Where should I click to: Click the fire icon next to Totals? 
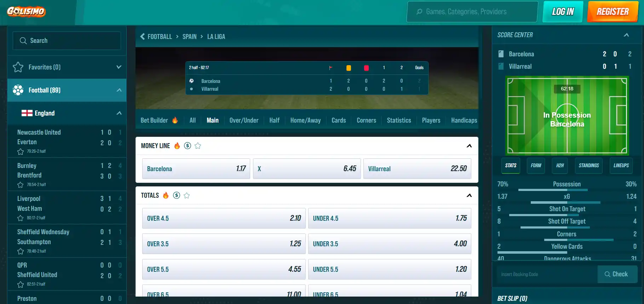pos(166,195)
